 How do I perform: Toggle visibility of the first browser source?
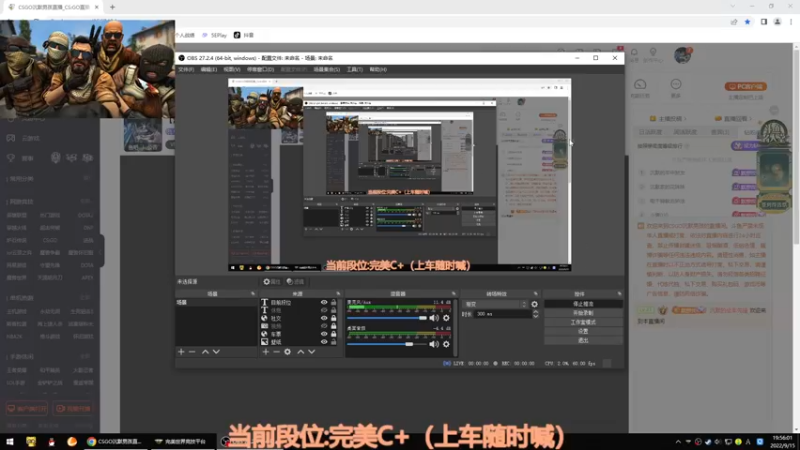(x=324, y=318)
